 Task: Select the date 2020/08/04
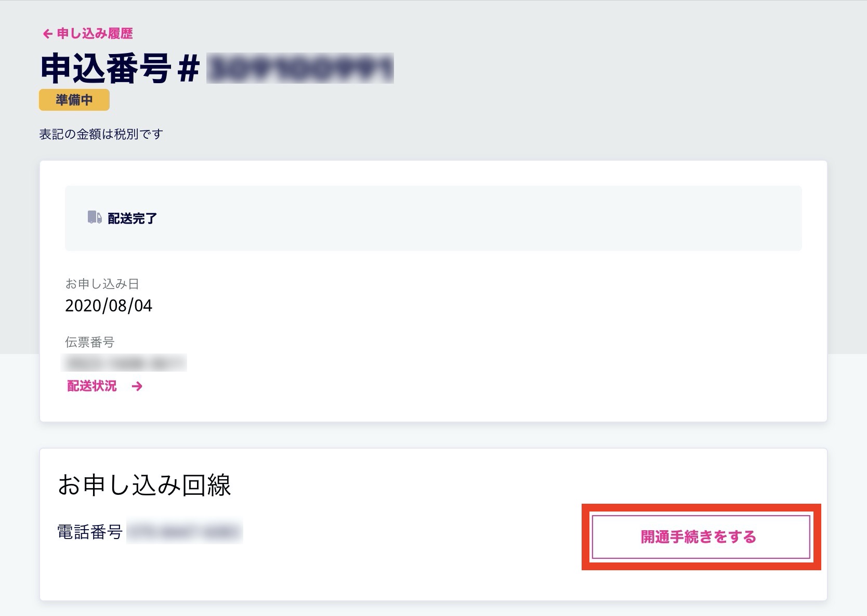(109, 305)
